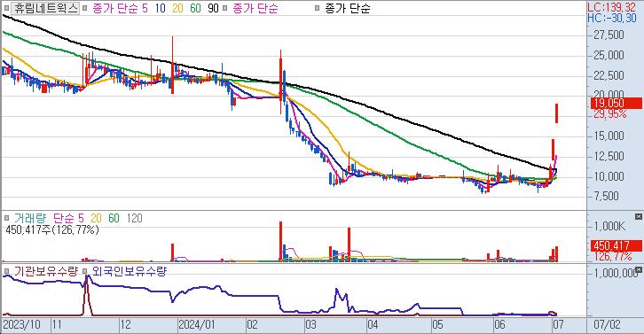Click the 거래량 indicator label
The image size is (644, 334).
[x=30, y=218]
